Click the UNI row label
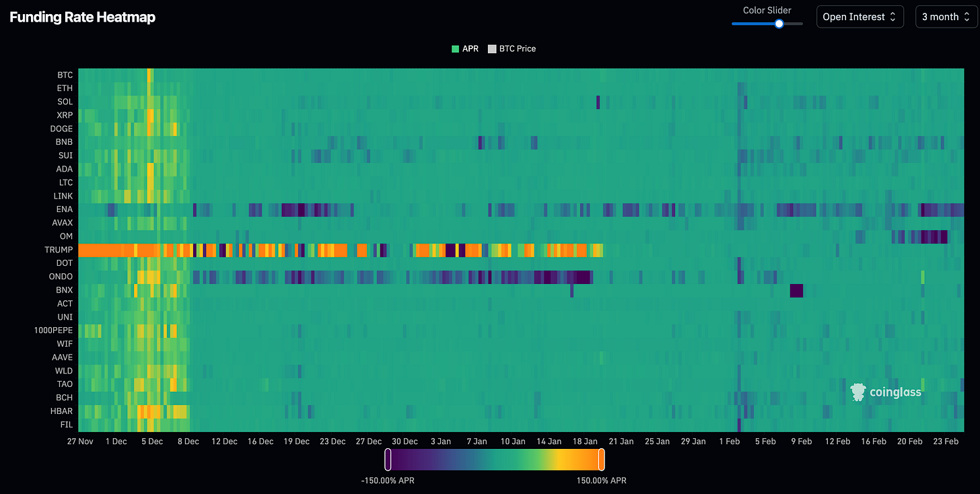This screenshot has height=494, width=980. pyautogui.click(x=65, y=317)
